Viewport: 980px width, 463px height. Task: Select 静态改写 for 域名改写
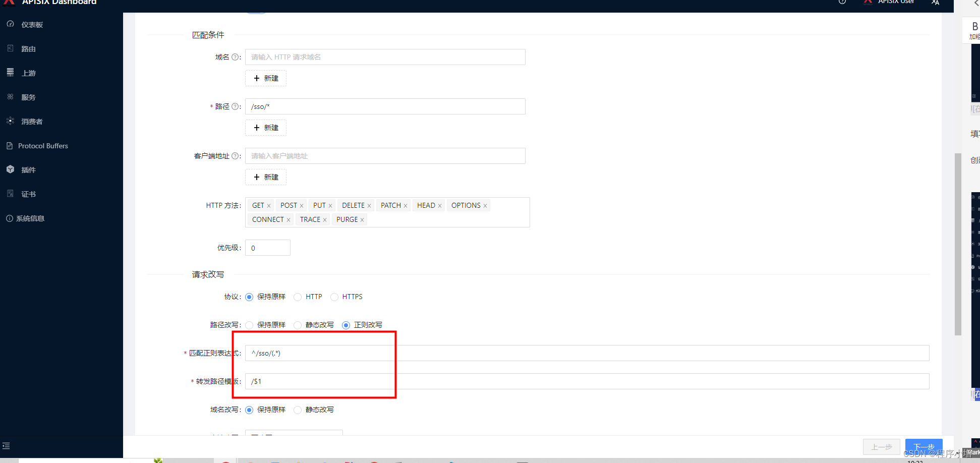tap(298, 410)
